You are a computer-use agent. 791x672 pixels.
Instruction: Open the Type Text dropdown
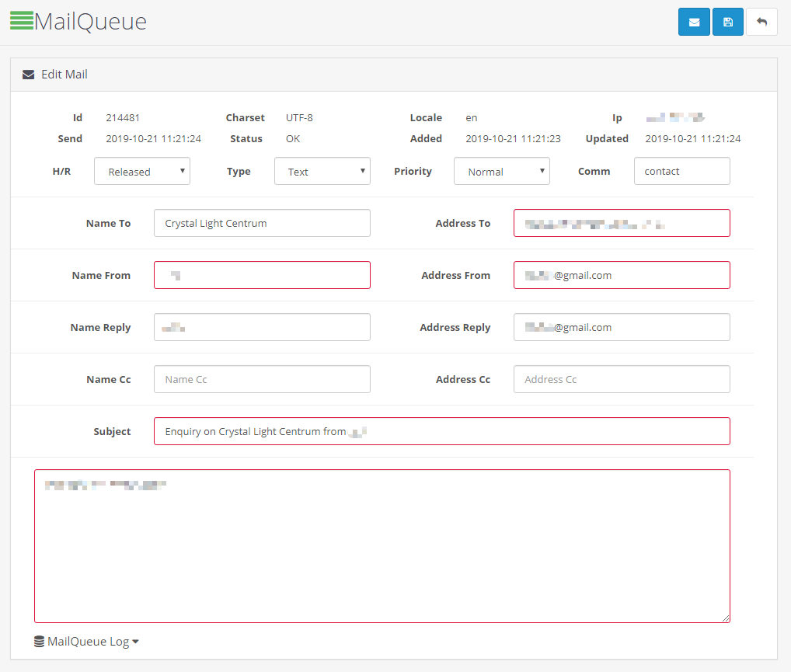point(322,171)
